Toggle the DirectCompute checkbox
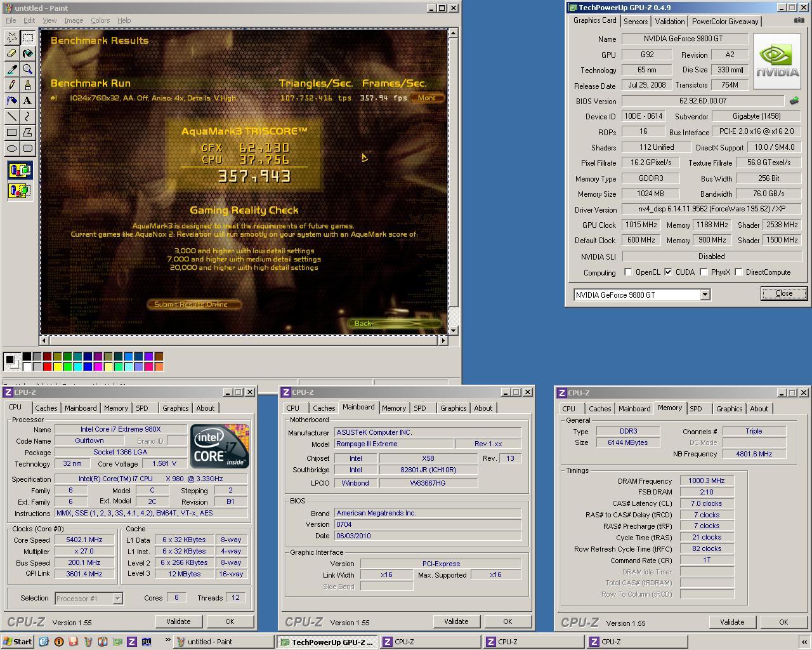This screenshot has width=812, height=650. coord(738,272)
